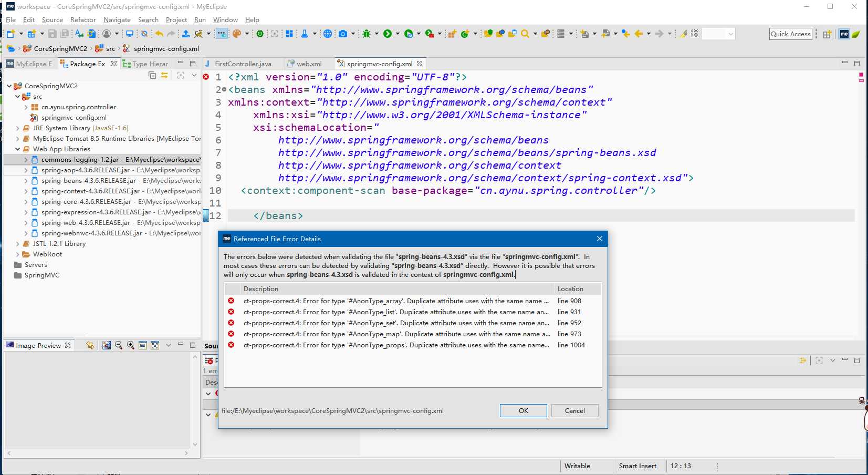Click the Undo arrow in toolbar
This screenshot has width=868, height=475.
tap(159, 34)
